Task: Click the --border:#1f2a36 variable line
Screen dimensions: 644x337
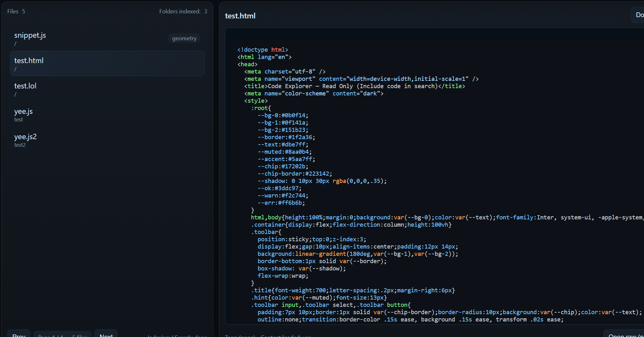Action: 286,137
